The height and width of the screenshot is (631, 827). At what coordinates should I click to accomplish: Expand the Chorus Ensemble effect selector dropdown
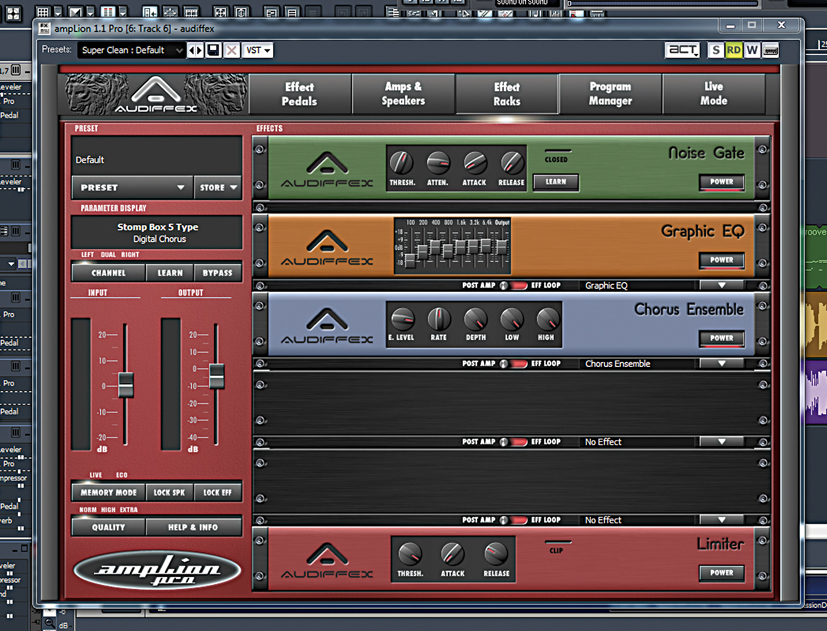[x=722, y=364]
